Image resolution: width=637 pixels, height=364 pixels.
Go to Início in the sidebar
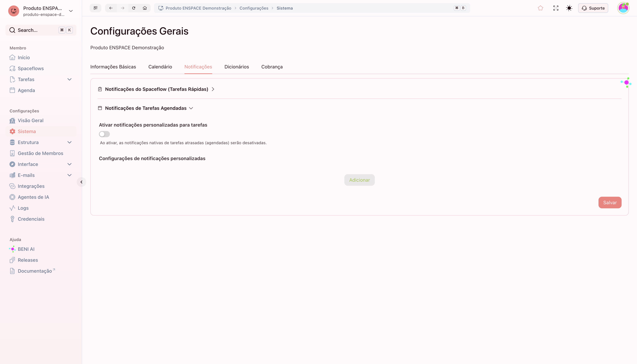(41, 57)
